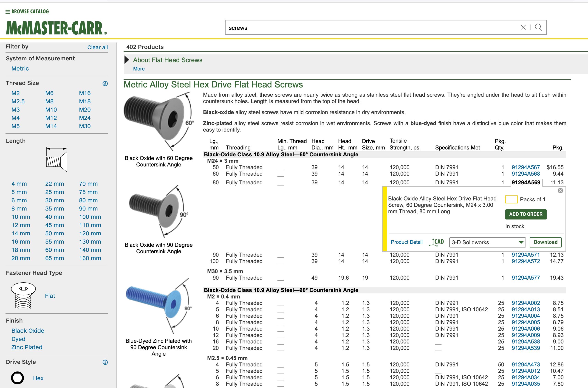Image resolution: width=588 pixels, height=388 pixels.
Task: Filter by thread size M2
Action: pyautogui.click(x=15, y=93)
